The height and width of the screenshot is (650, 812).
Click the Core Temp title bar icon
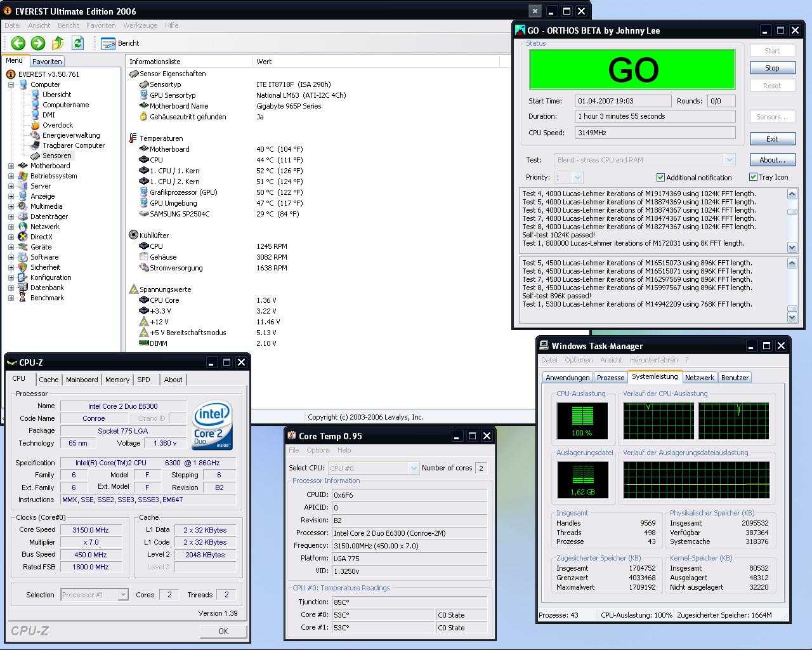(x=292, y=435)
